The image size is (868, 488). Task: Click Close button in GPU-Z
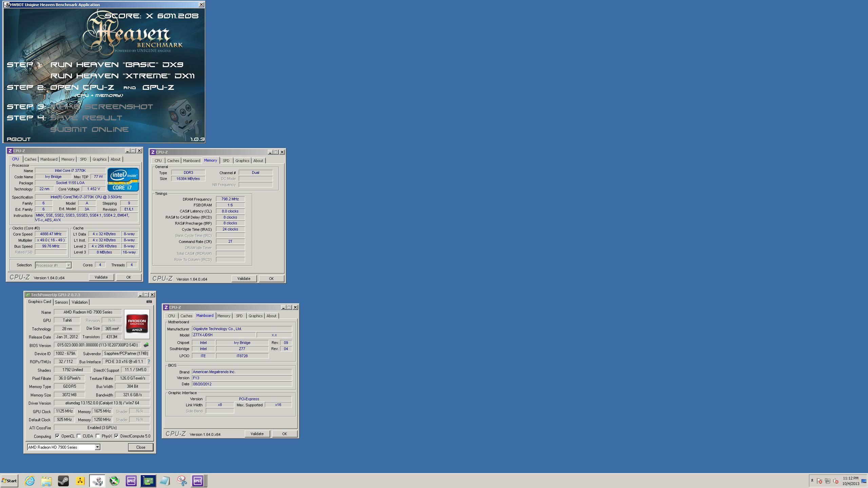tap(141, 447)
